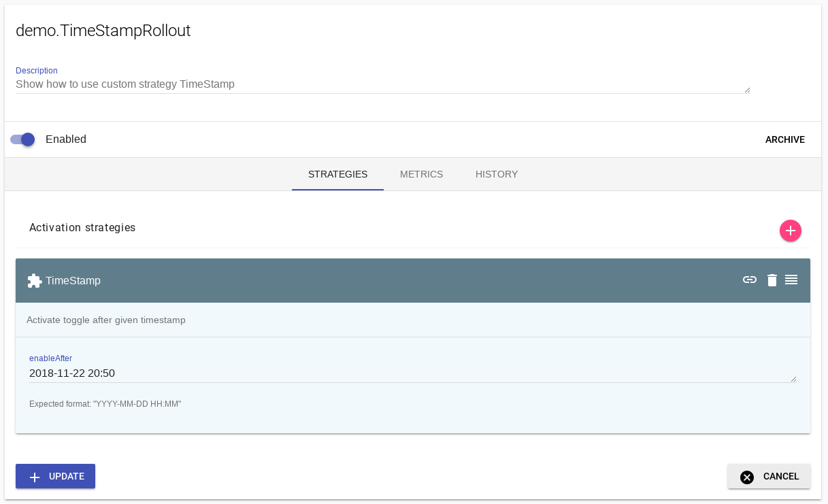Viewport: 828px width, 504px height.
Task: Click the plus icon on Update button
Action: [x=35, y=477]
